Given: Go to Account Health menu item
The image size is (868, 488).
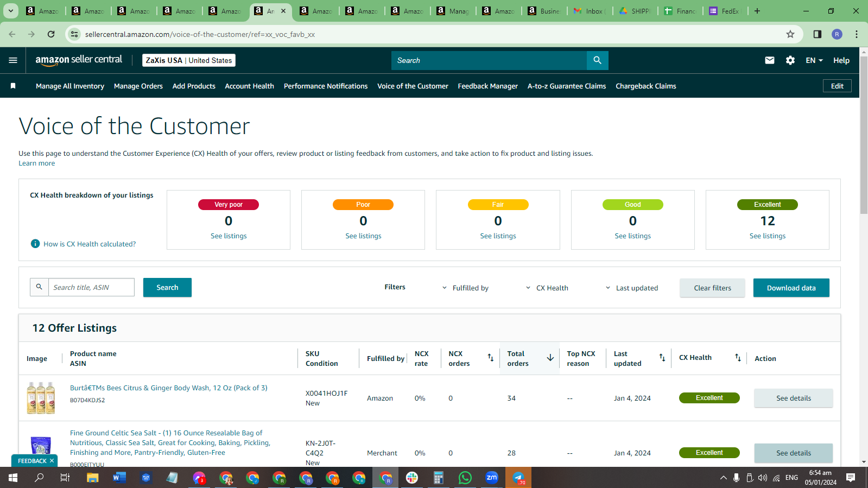Looking at the screenshot, I should (250, 86).
